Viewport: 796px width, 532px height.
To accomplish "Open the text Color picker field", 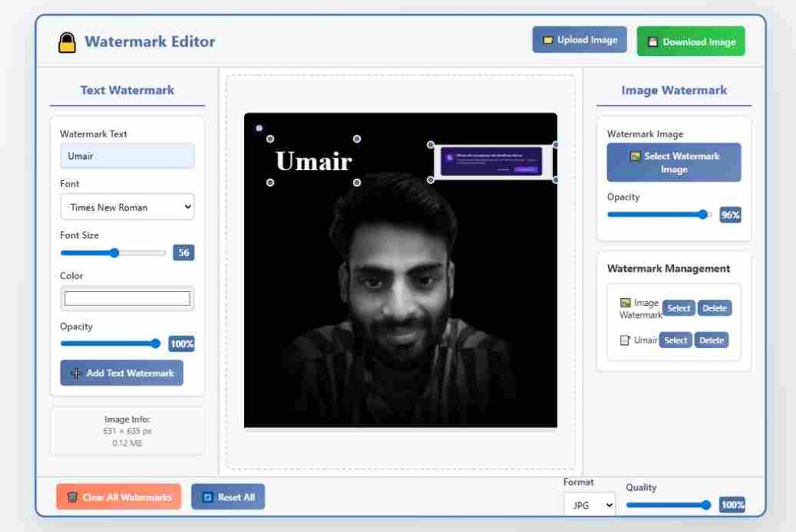I will (x=127, y=297).
